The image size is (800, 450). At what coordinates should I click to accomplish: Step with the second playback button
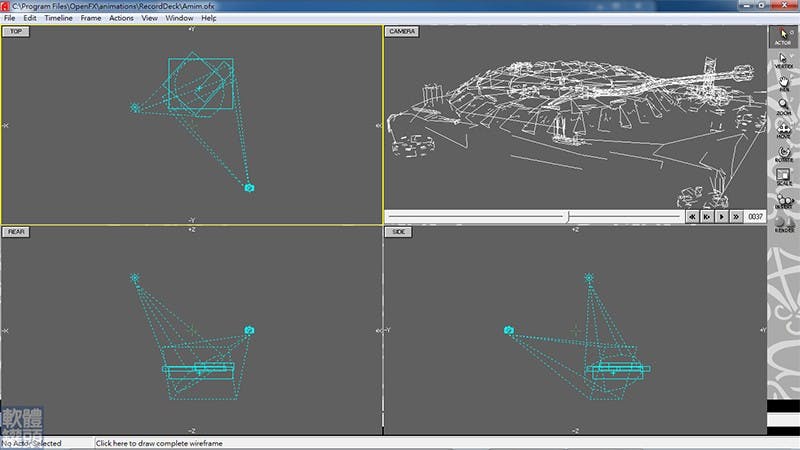707,217
